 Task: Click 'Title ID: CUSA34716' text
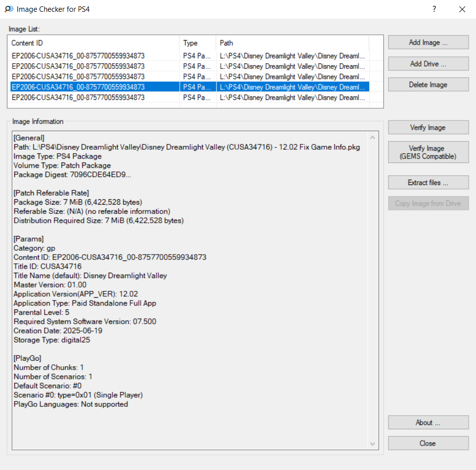click(48, 266)
